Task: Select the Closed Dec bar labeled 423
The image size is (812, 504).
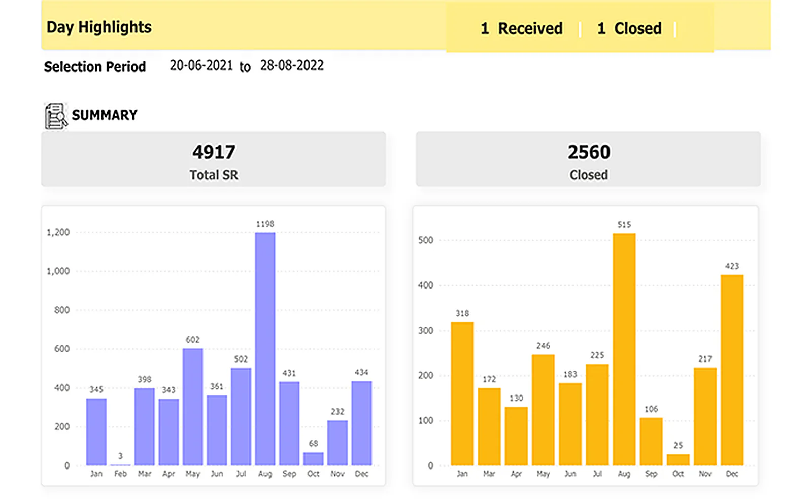Action: 732,370
